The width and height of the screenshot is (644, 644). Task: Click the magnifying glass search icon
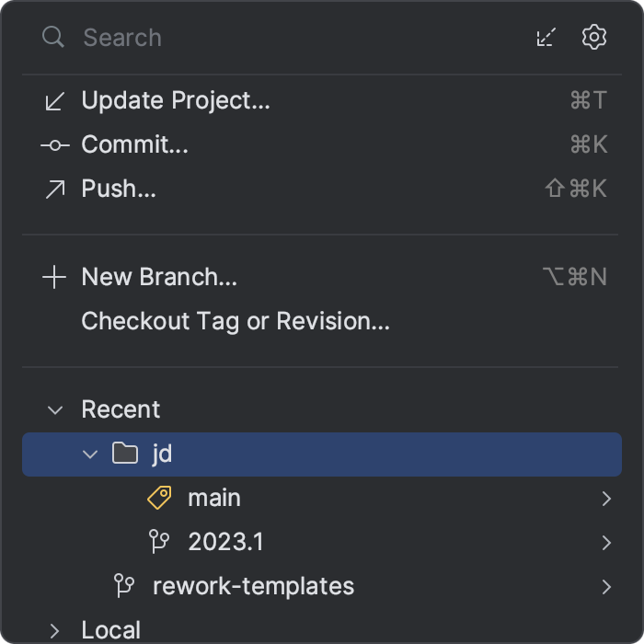pyautogui.click(x=53, y=37)
